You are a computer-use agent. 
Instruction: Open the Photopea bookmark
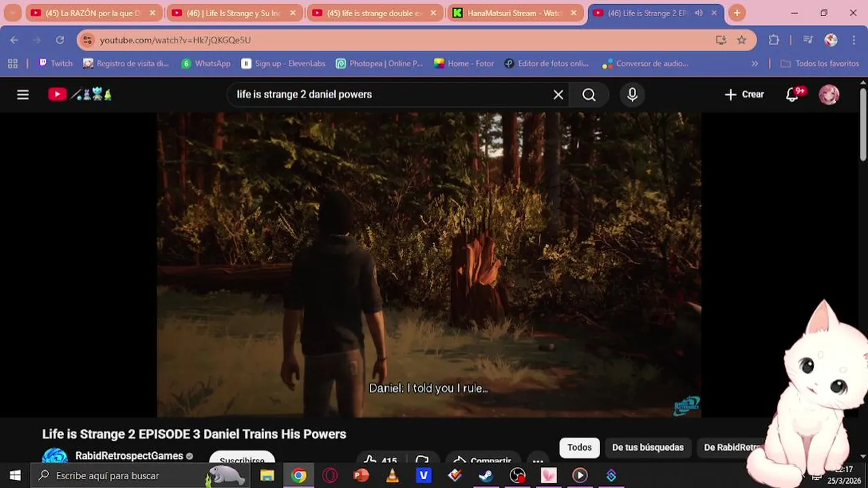point(380,63)
